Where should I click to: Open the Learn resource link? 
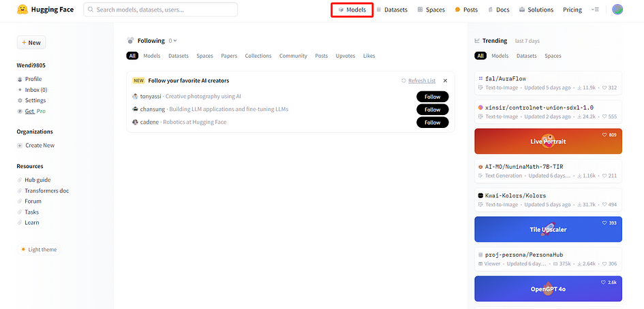pos(28,223)
